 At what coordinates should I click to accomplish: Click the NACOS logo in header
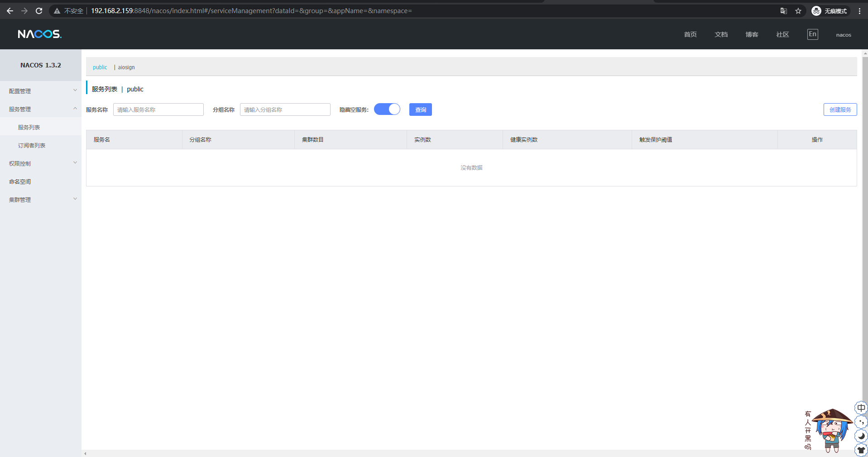[x=39, y=34]
